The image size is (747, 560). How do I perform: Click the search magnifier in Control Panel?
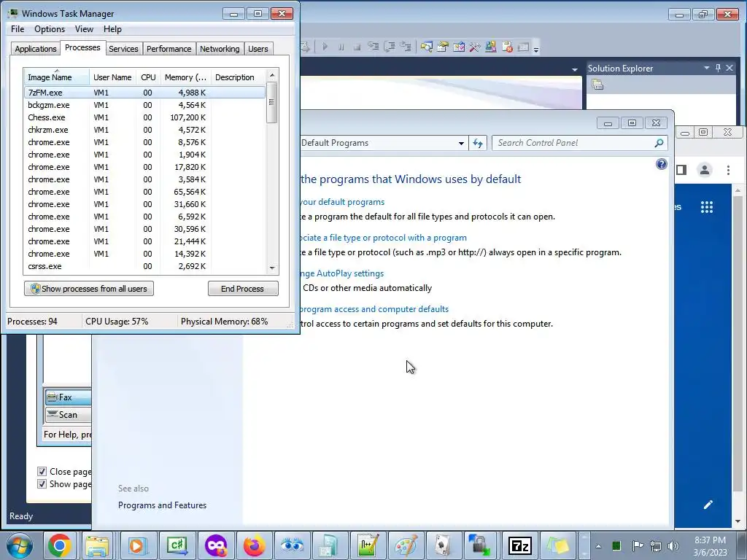[x=659, y=143]
